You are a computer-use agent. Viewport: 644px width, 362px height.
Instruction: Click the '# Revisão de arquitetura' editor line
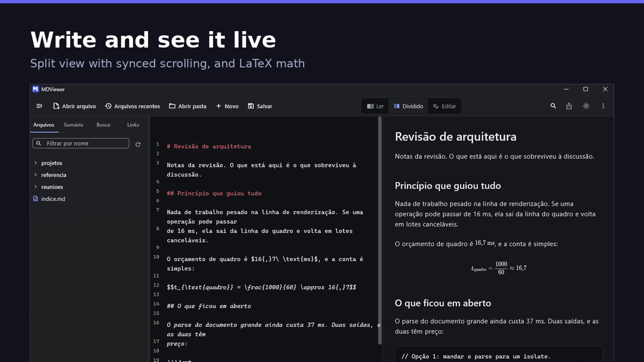pos(209,146)
